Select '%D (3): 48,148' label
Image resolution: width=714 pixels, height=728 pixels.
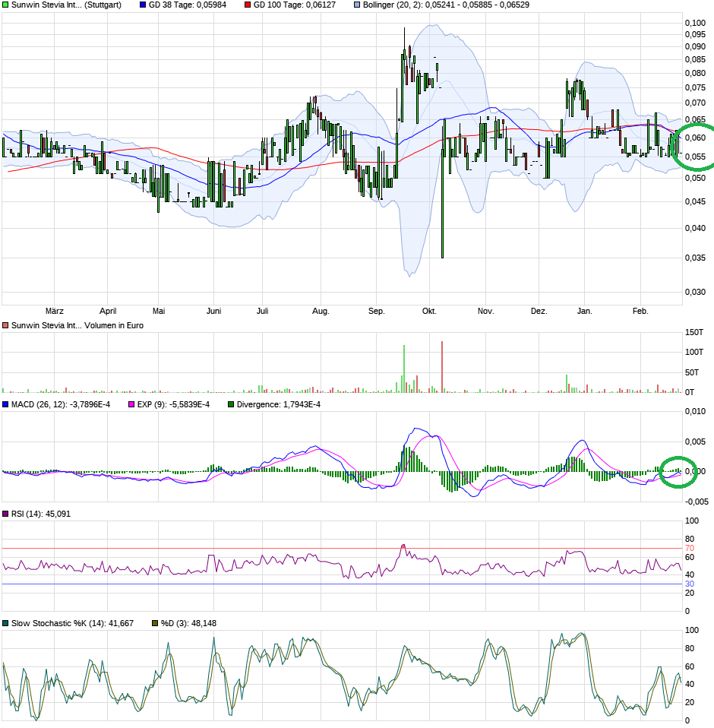click(188, 623)
